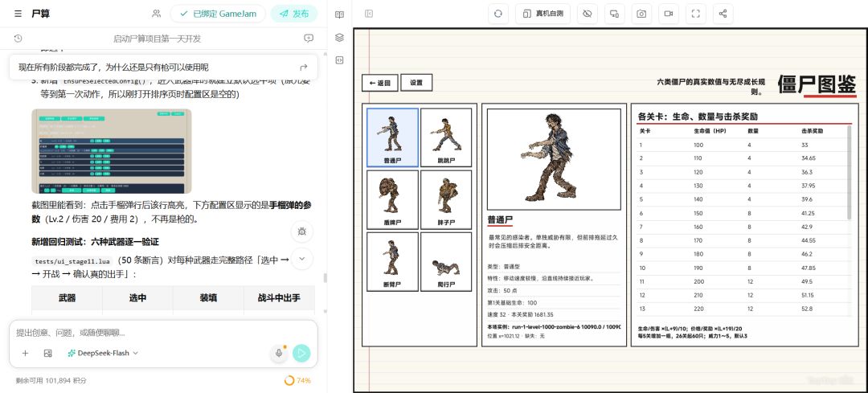Click the chevron-down chat button
The image size is (868, 393).
[x=302, y=259]
